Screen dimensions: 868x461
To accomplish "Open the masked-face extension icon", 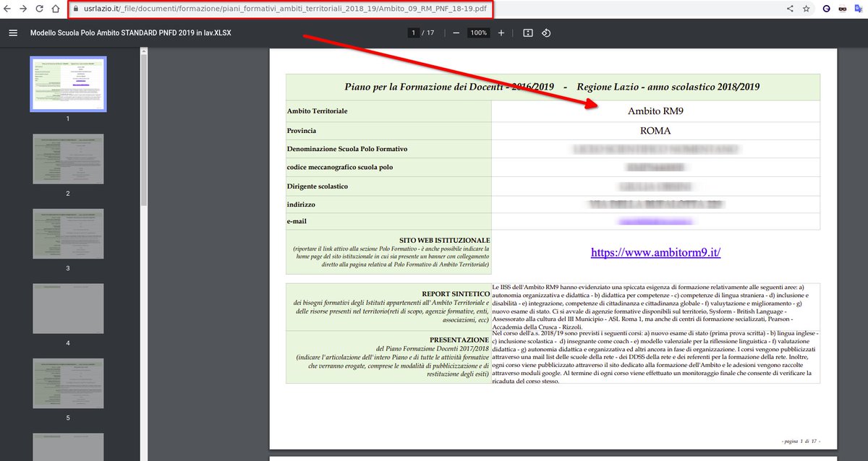I will 843,9.
